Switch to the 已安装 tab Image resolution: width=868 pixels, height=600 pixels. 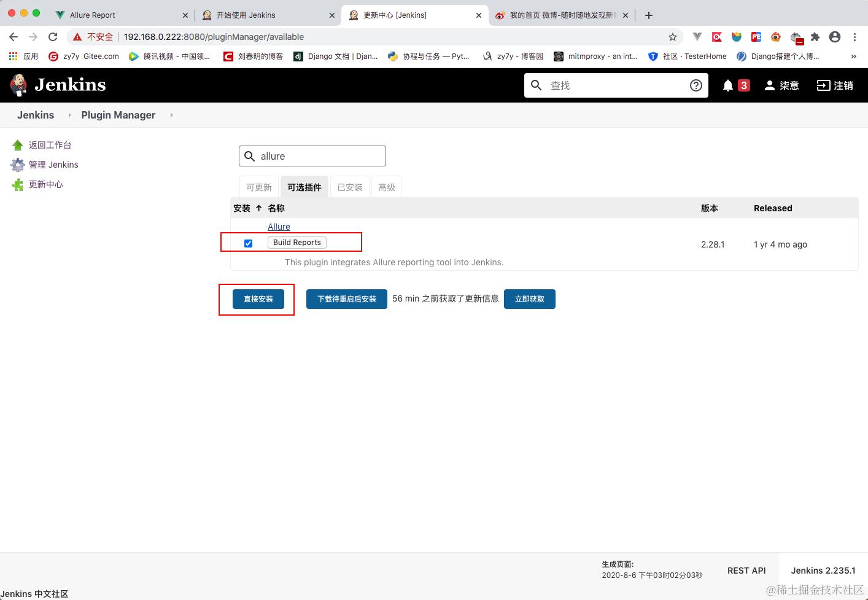click(350, 187)
